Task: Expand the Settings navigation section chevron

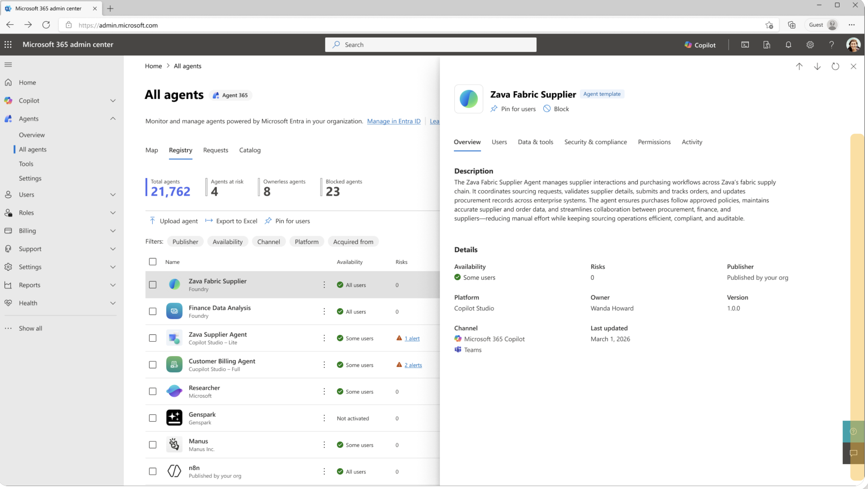Action: coord(113,267)
